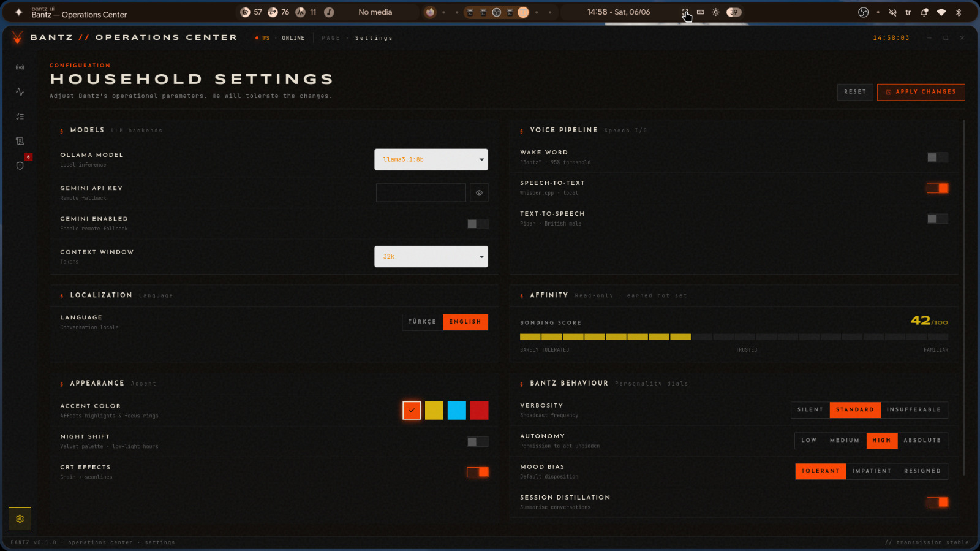Screen dimensions: 980x551
Task: Select the yellow accent color swatch
Action: click(434, 411)
